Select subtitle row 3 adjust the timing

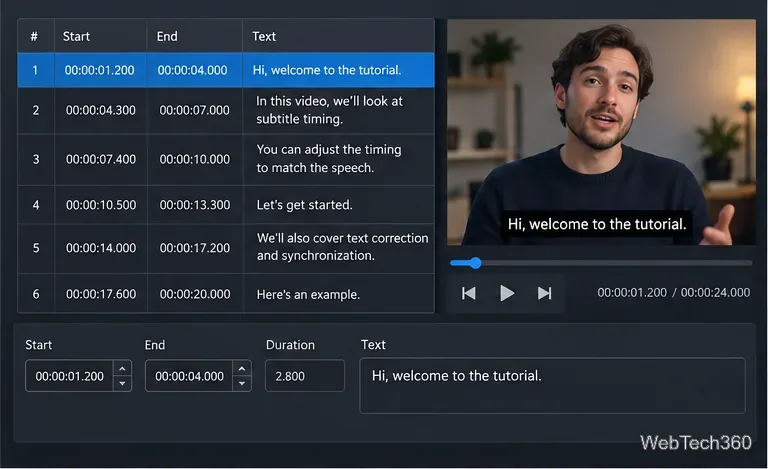[x=226, y=160]
